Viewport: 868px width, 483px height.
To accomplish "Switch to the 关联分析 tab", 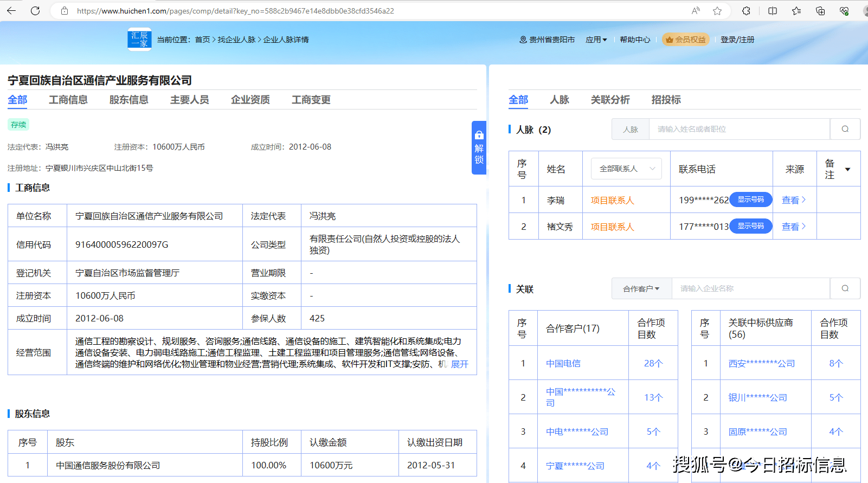I will tap(610, 100).
